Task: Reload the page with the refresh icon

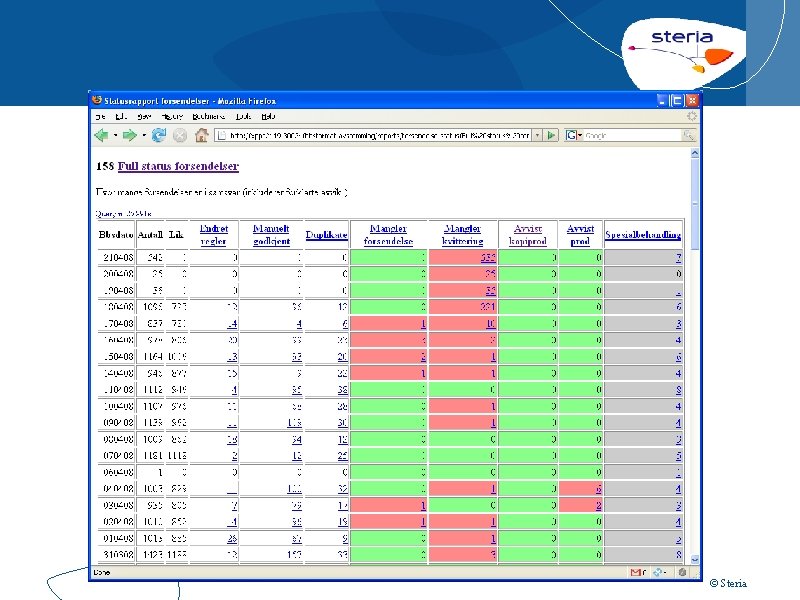Action: [x=159, y=135]
